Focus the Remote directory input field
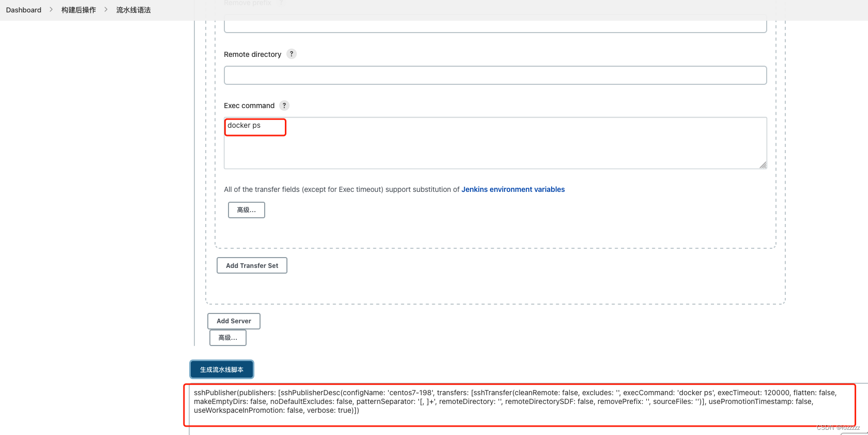The image size is (868, 435). (x=495, y=75)
